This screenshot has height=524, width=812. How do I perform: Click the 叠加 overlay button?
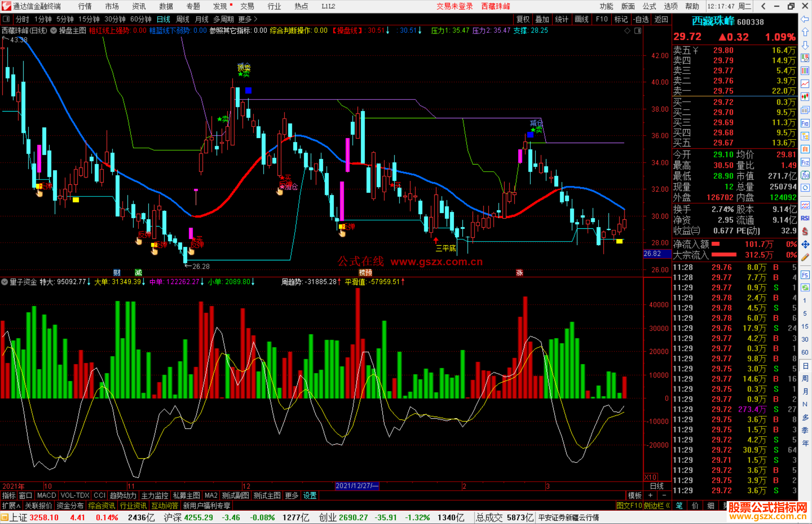[542, 19]
